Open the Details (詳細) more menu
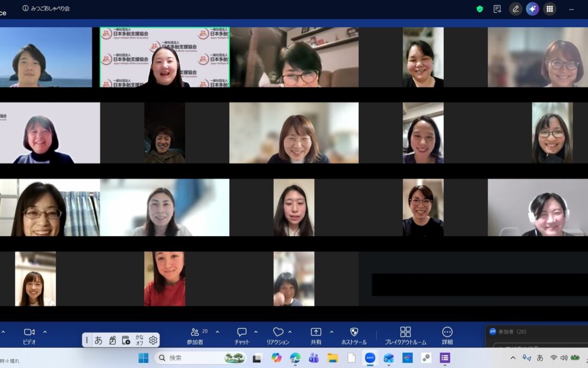The height and width of the screenshot is (368, 588). (x=447, y=335)
